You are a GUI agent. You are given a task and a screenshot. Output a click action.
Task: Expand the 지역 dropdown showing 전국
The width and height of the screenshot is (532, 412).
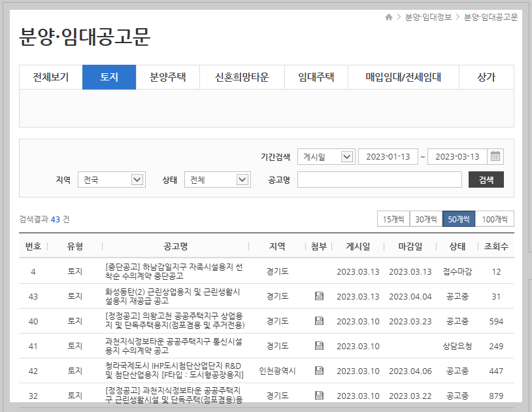pos(111,179)
